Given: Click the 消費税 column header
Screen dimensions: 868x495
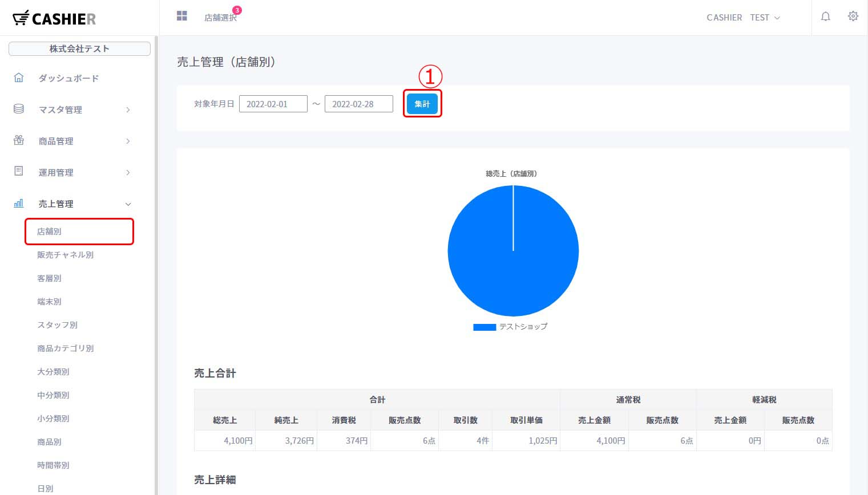Looking at the screenshot, I should click(344, 420).
